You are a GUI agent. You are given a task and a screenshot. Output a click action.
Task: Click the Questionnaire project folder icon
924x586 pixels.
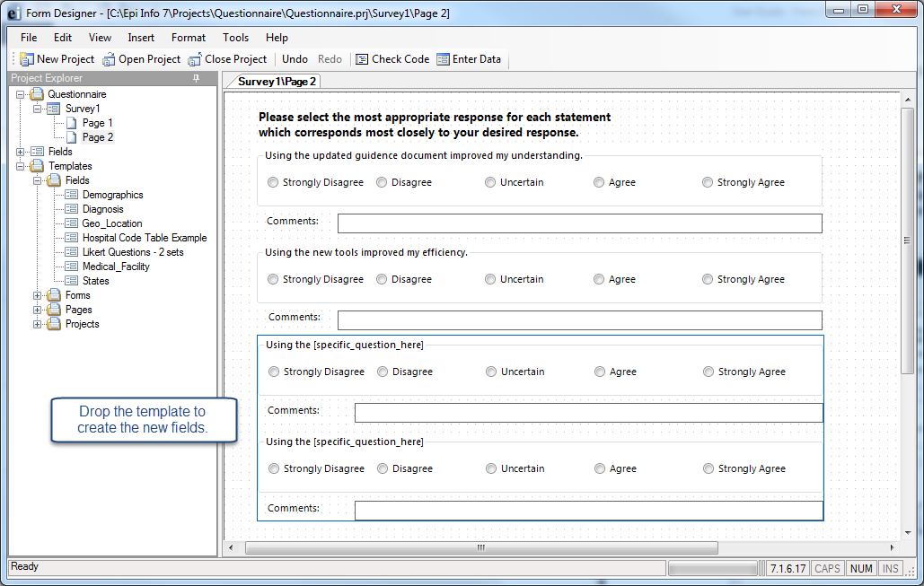37,94
